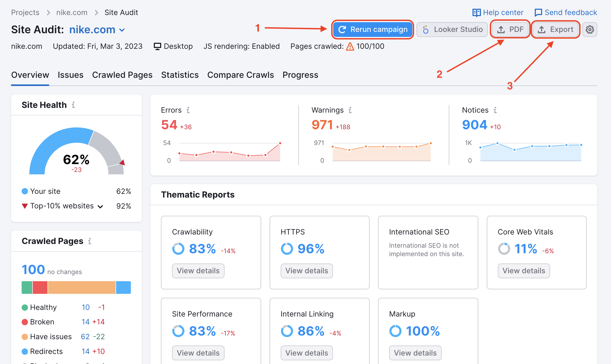Click the Healthy pages count 10
The height and width of the screenshot is (364, 611).
tap(85, 307)
